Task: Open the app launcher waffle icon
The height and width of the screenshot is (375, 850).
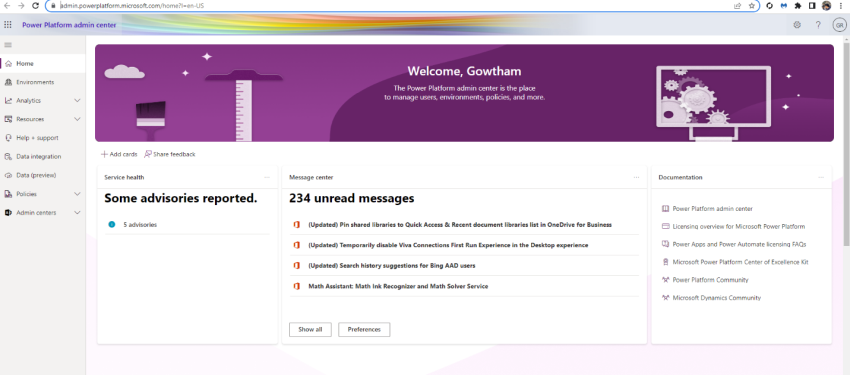Action: point(8,24)
